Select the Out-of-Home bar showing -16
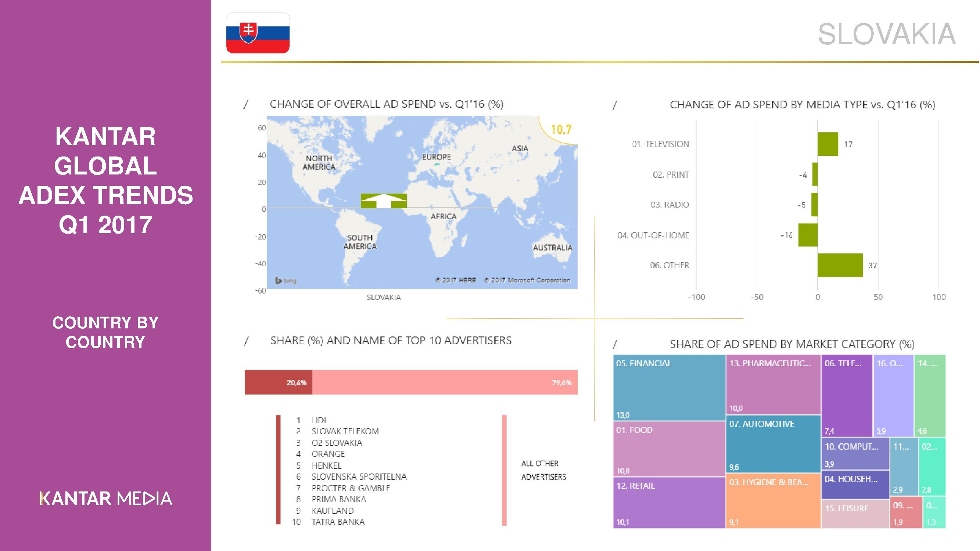Viewport: 980px width, 551px height. pyautogui.click(x=808, y=235)
